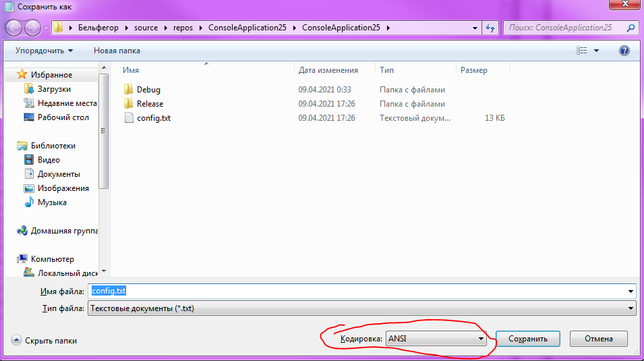
Task: Open the Имя файла dropdown arrow
Action: pyautogui.click(x=631, y=291)
